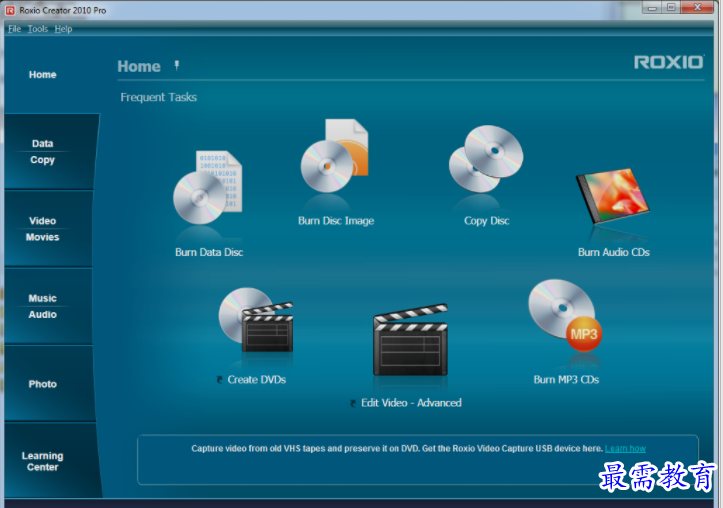
Task: Click the Create DVDs text label
Action: [256, 379]
